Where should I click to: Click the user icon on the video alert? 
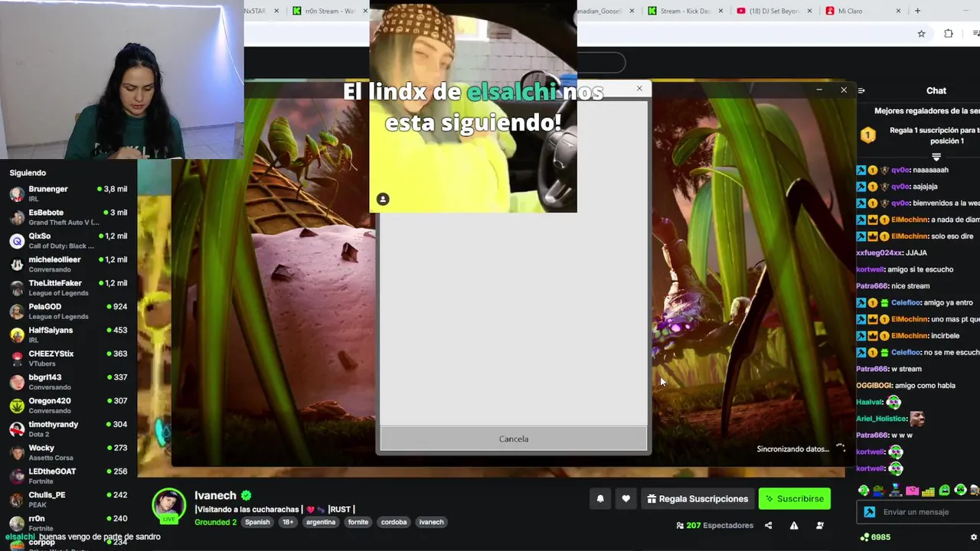383,200
